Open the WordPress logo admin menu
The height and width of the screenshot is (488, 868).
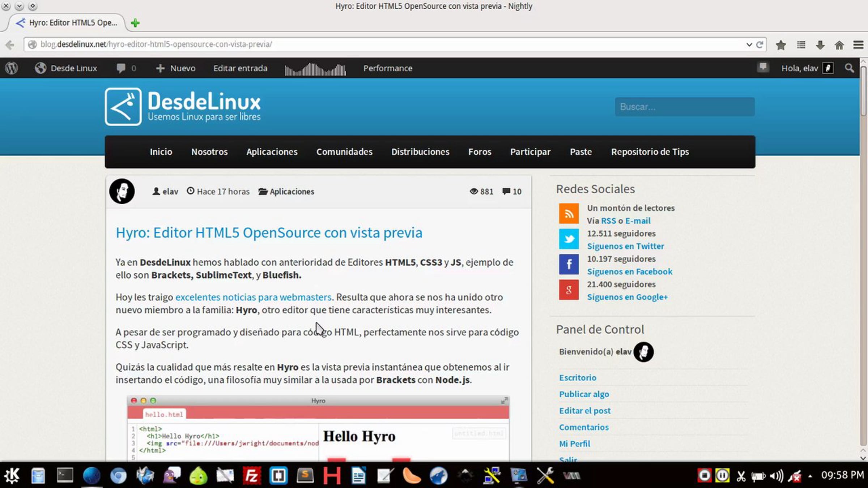coord(12,68)
